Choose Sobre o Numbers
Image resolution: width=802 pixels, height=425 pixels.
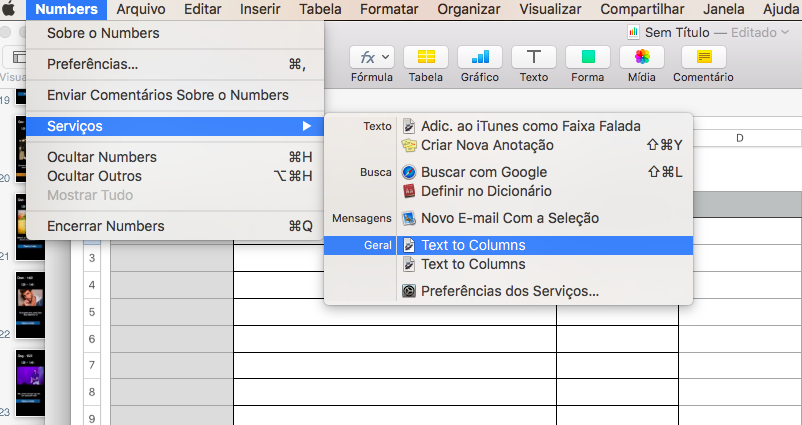175,33
